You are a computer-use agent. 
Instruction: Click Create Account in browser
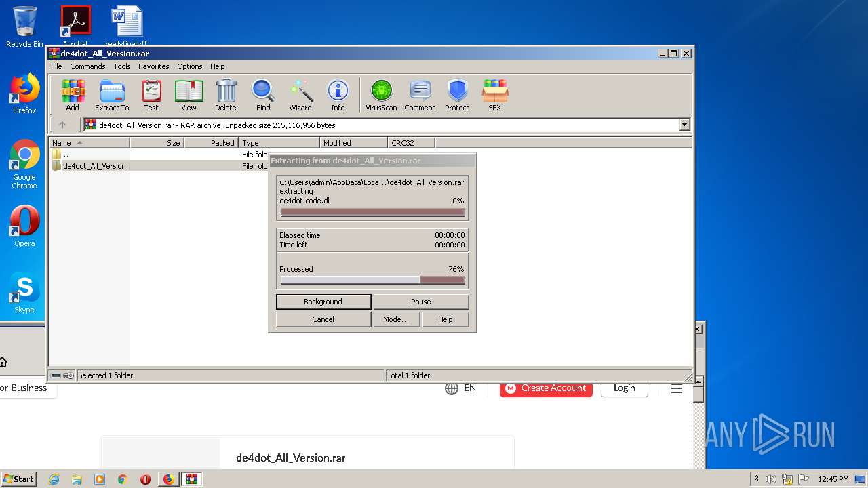(546, 388)
